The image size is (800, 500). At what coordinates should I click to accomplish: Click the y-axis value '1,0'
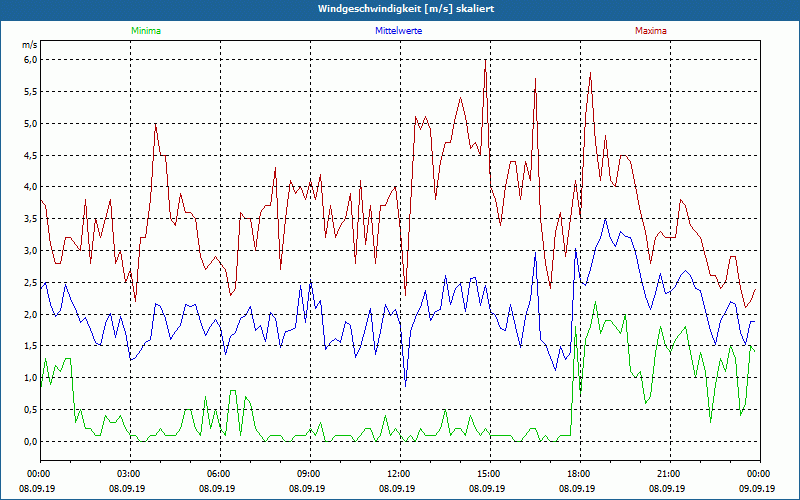(x=31, y=378)
